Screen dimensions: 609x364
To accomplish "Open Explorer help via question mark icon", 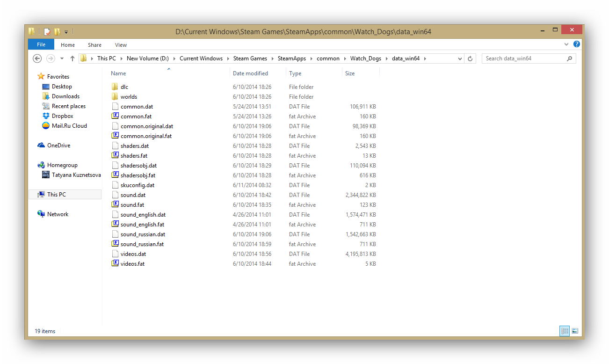I will coord(577,44).
